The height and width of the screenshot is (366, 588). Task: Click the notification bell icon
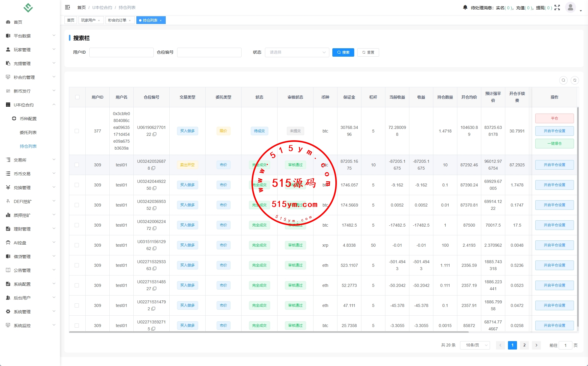[465, 7]
